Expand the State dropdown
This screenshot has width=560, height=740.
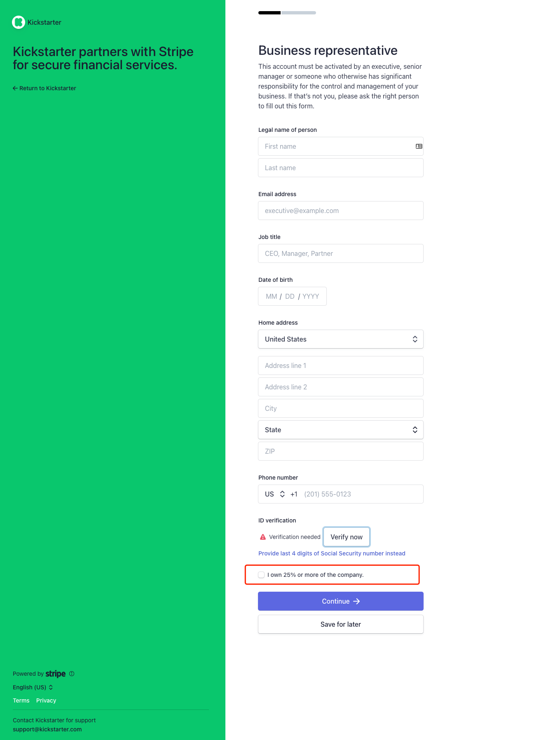pyautogui.click(x=340, y=430)
